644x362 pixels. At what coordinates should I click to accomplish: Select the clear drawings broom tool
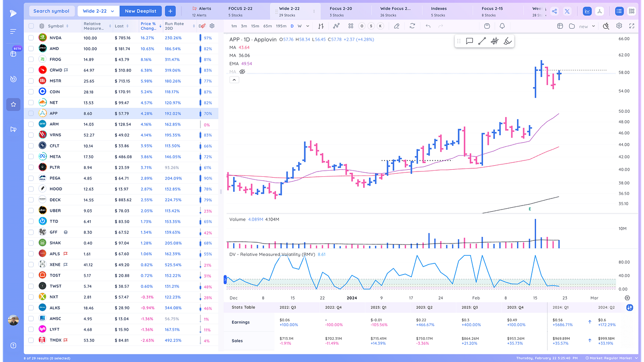pyautogui.click(x=508, y=41)
